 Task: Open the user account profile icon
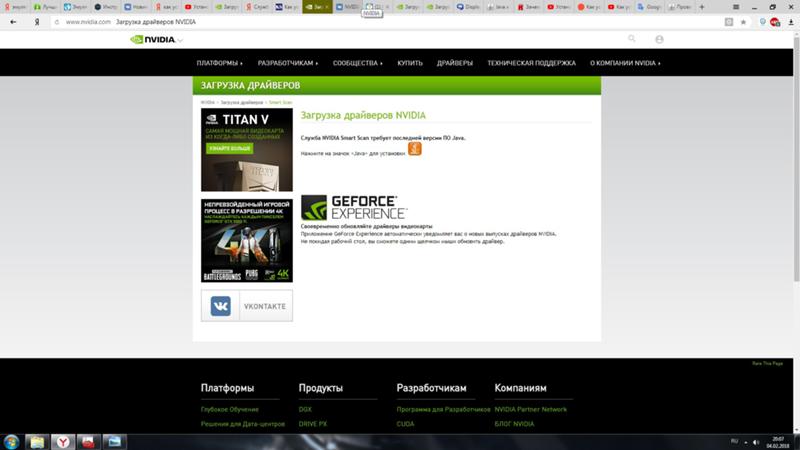(659, 39)
